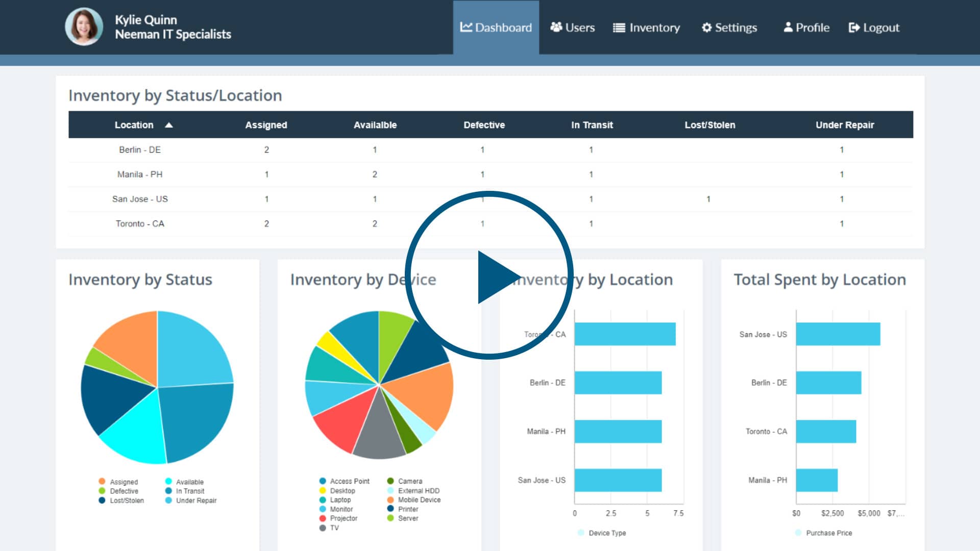This screenshot has height=551, width=980.
Task: Click the Profile person icon
Action: click(x=788, y=27)
